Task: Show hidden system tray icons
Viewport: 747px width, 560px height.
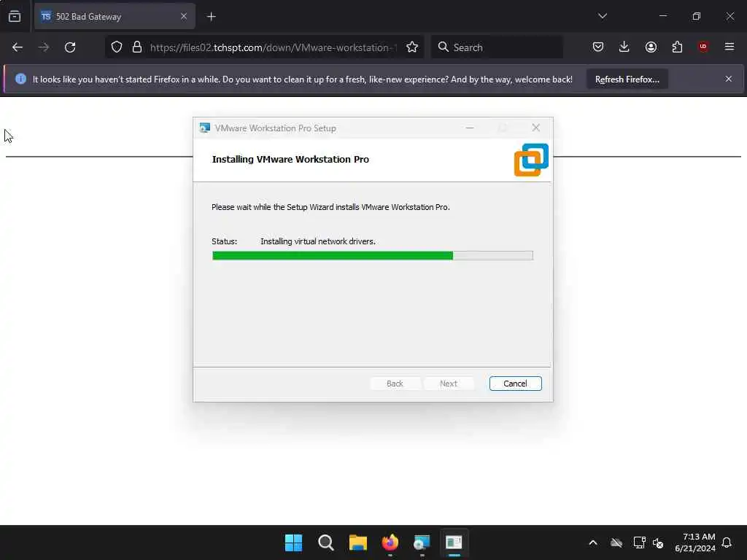Action: pos(593,542)
